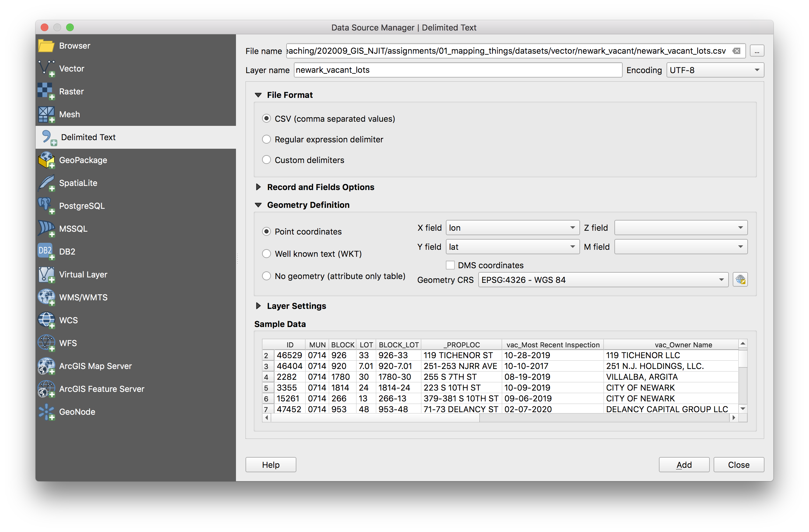Screen dimensions: 809x532
Task: Select the Custom delimiters radio button
Action: (266, 160)
